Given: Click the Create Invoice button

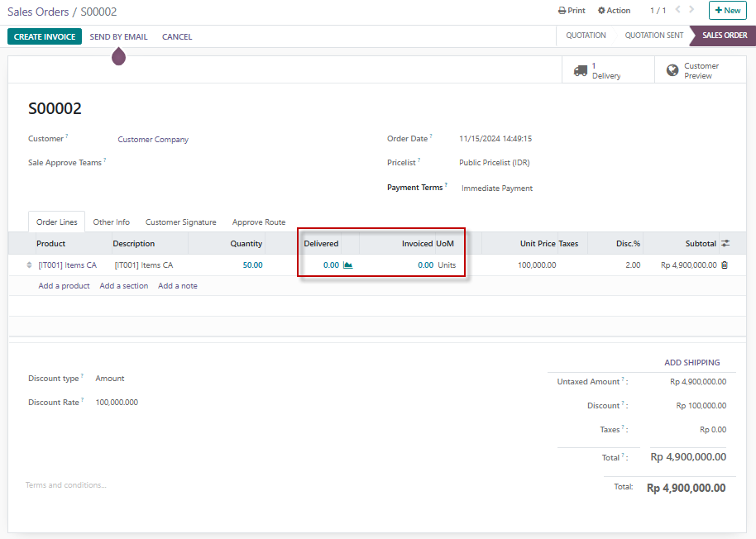Looking at the screenshot, I should [x=45, y=36].
